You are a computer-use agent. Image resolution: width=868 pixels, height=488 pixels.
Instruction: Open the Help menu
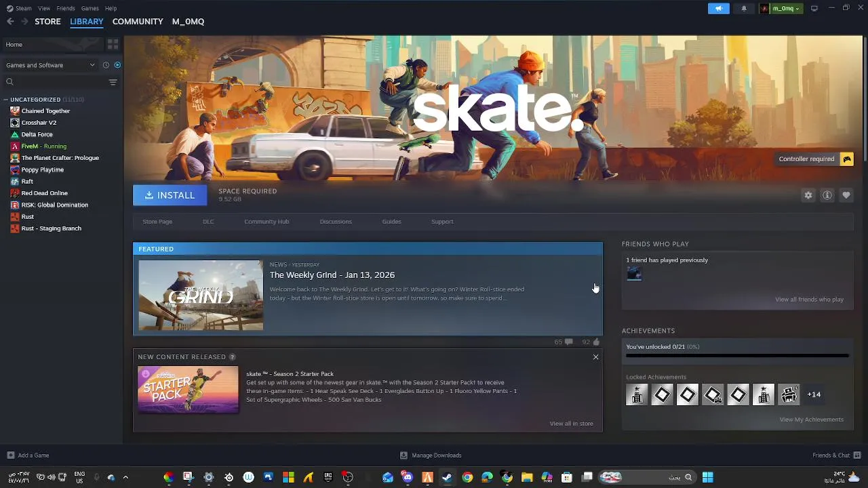point(111,8)
